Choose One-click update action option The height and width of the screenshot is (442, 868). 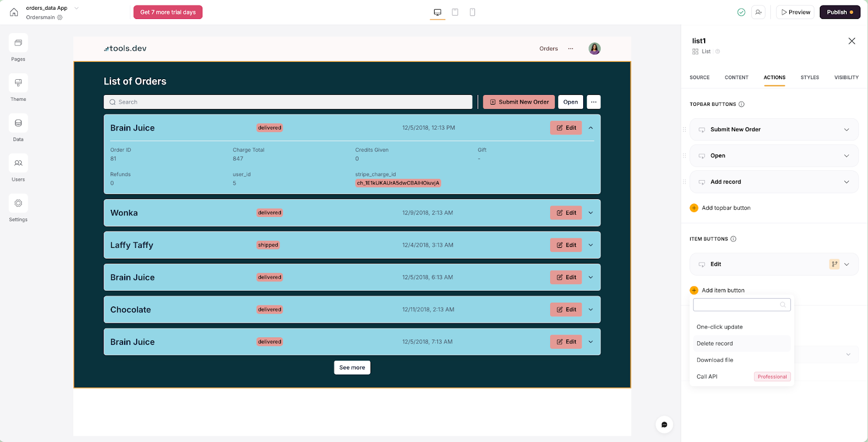719,327
